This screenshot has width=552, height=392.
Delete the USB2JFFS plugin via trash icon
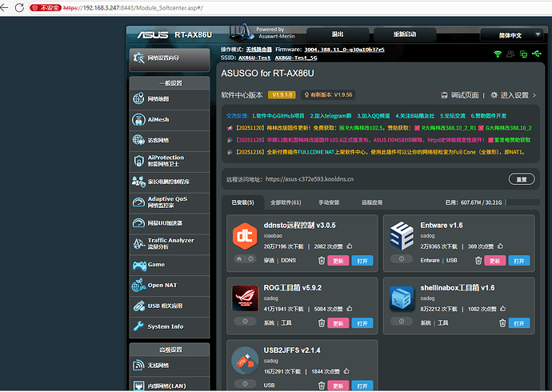click(x=322, y=386)
